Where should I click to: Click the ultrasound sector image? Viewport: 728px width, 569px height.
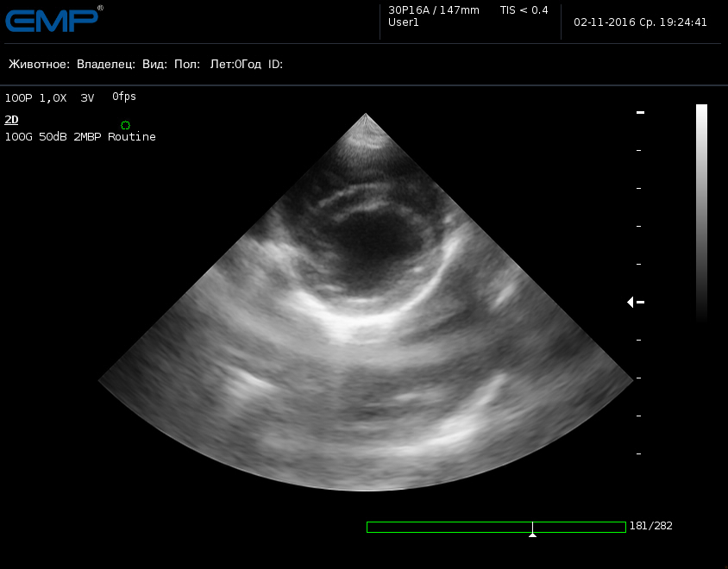pos(366,302)
